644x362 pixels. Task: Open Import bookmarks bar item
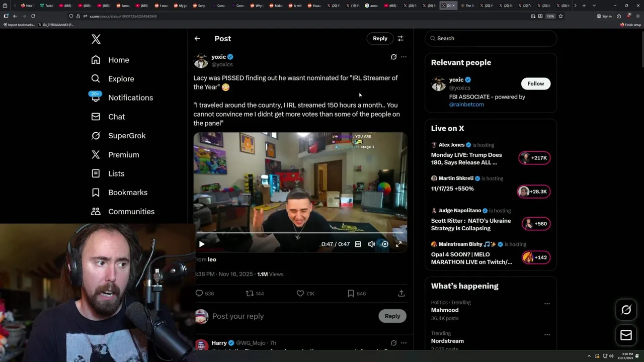tap(19, 25)
